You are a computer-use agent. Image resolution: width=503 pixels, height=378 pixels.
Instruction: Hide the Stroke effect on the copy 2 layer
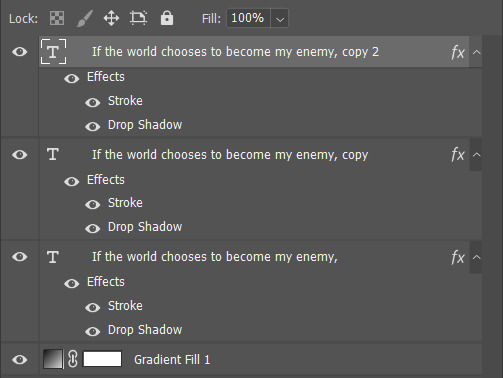tap(93, 102)
